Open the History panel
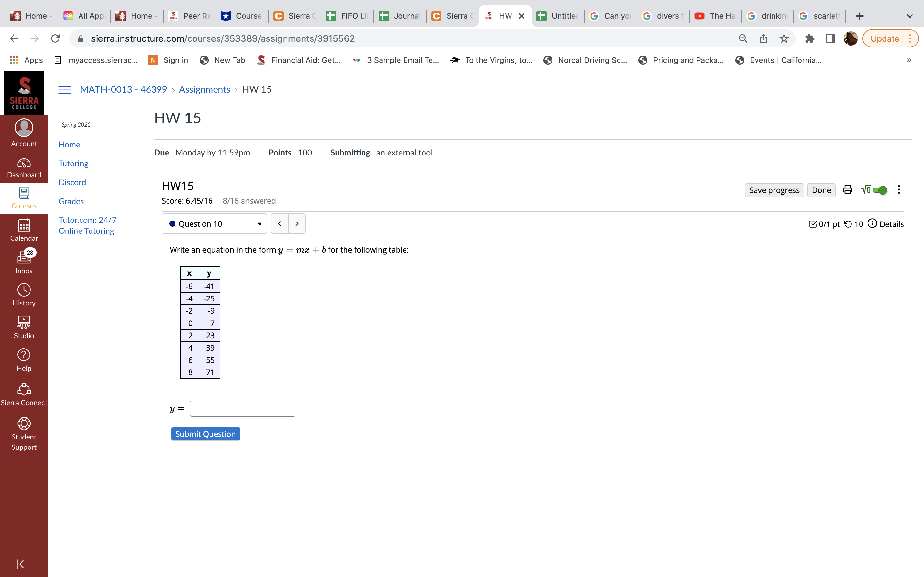The image size is (924, 577). click(x=24, y=295)
